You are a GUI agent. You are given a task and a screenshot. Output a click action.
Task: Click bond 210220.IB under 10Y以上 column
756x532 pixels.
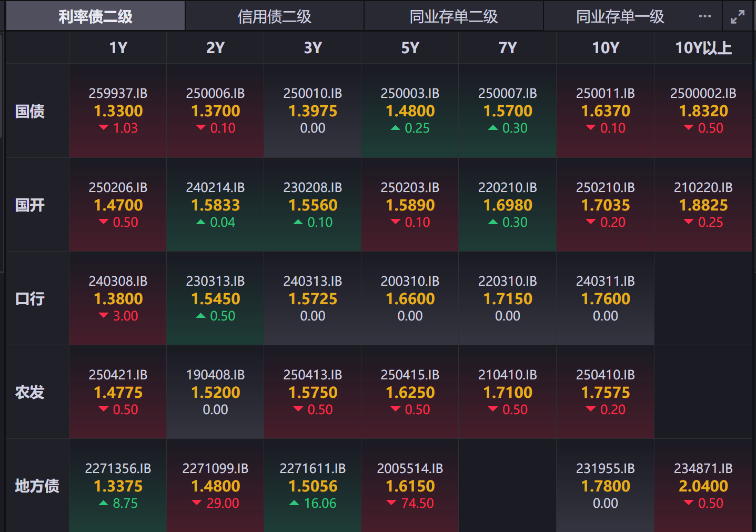tap(703, 205)
